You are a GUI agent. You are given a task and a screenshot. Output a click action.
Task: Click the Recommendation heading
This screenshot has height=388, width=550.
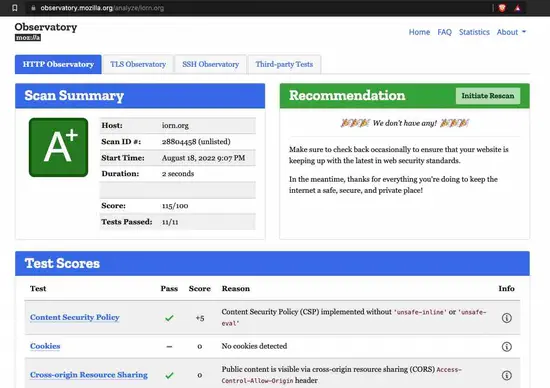[x=347, y=95]
